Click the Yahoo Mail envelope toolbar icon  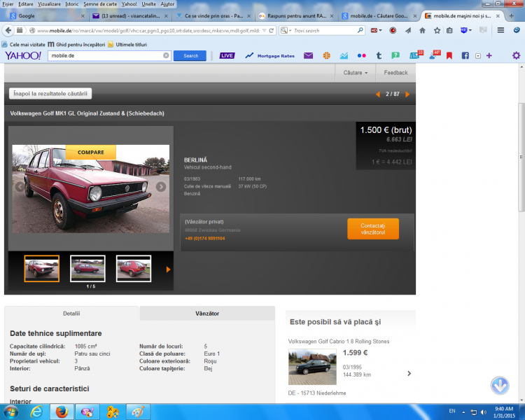point(308,55)
